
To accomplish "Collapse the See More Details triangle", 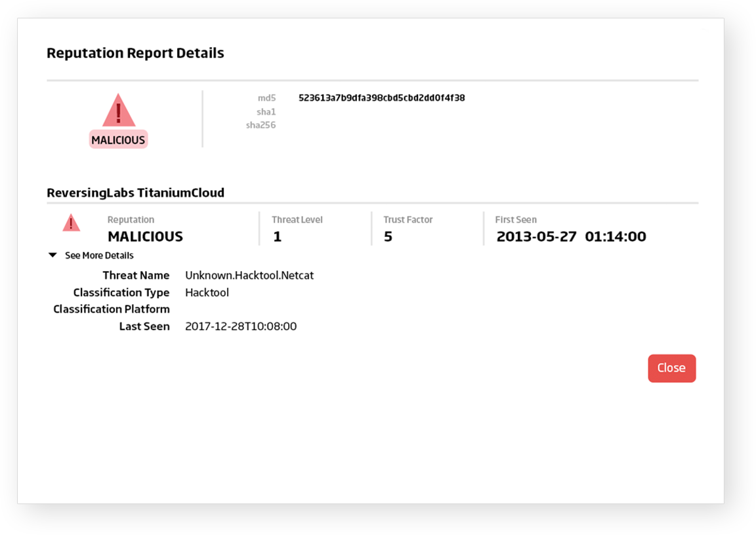I will (x=52, y=255).
